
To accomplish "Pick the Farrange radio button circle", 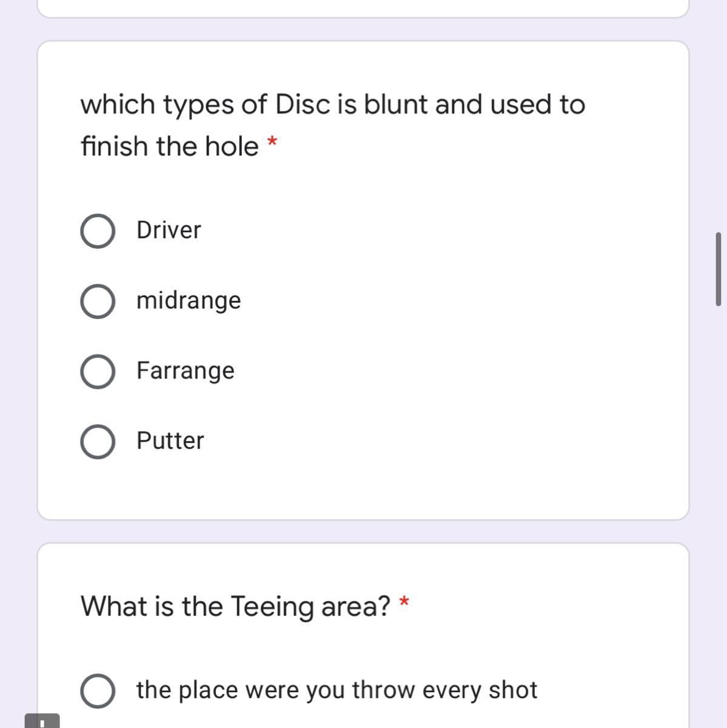I will pyautogui.click(x=98, y=371).
